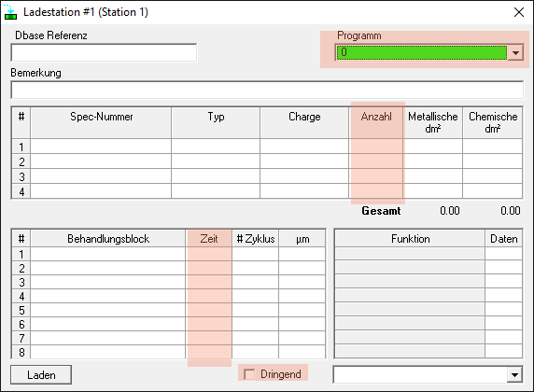Click row header 6 in Behandlungsblock table
The image size is (534, 392).
[x=21, y=324]
